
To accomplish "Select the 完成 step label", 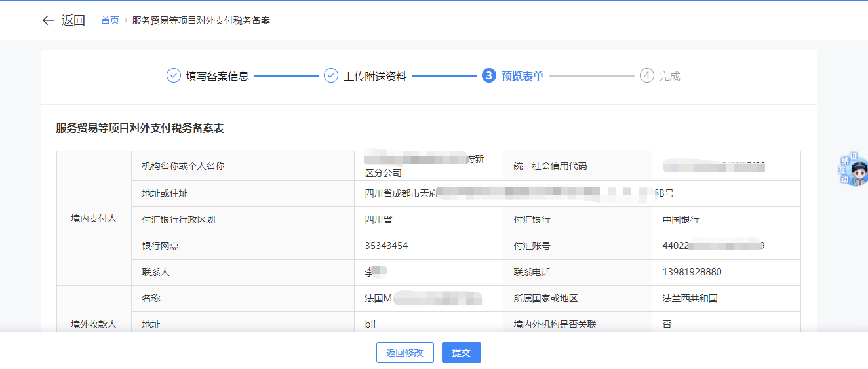I will (669, 76).
